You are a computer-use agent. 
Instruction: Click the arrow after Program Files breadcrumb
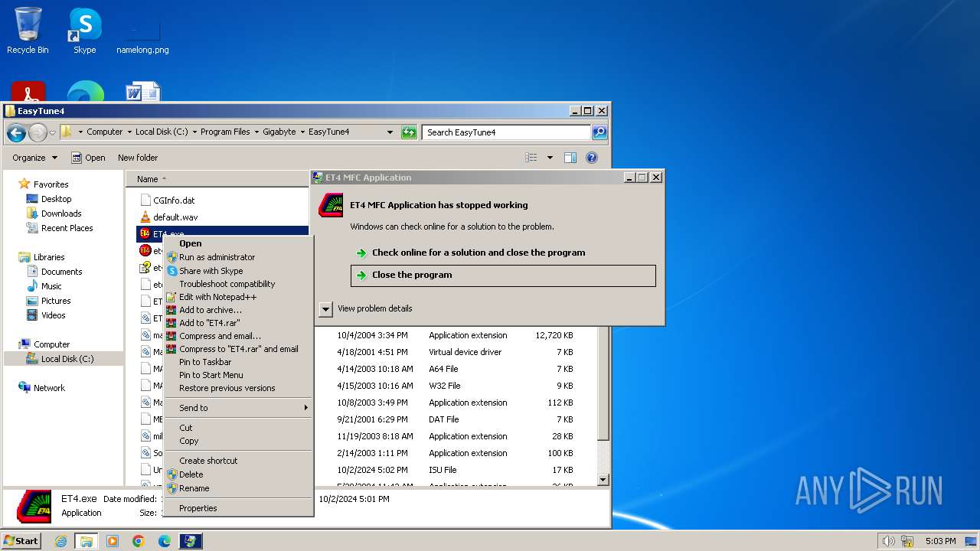tap(256, 132)
